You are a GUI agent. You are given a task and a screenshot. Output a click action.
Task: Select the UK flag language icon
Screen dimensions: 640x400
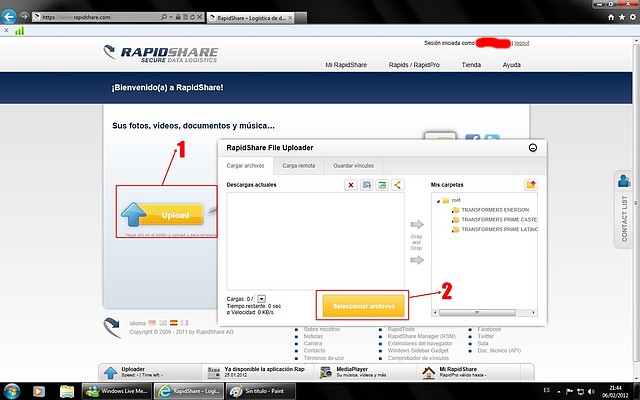[163, 323]
